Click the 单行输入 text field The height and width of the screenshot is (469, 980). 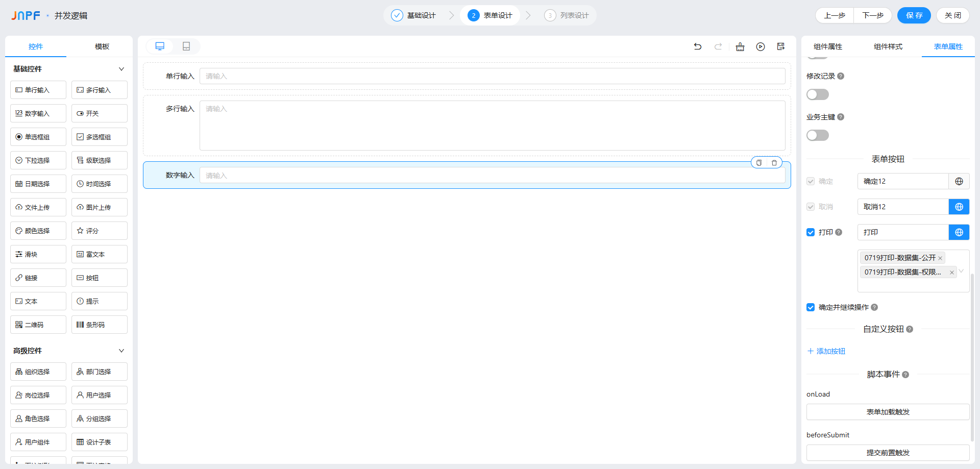tap(493, 76)
